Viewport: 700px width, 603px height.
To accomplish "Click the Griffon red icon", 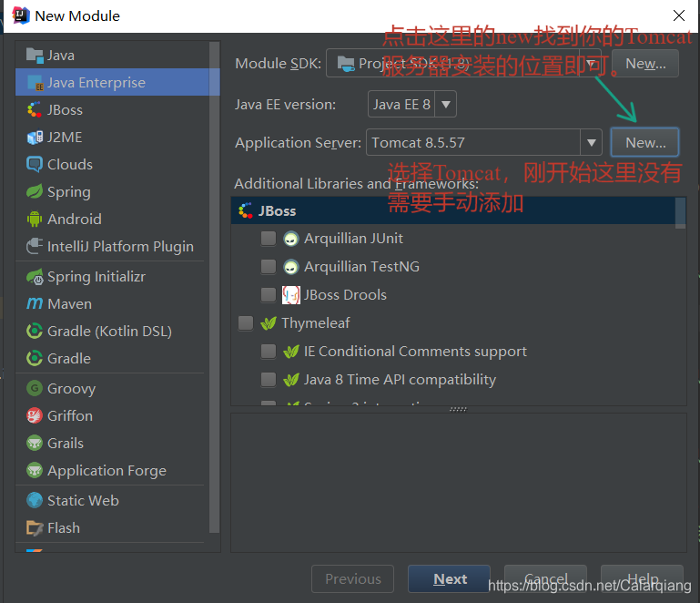I will [x=35, y=416].
